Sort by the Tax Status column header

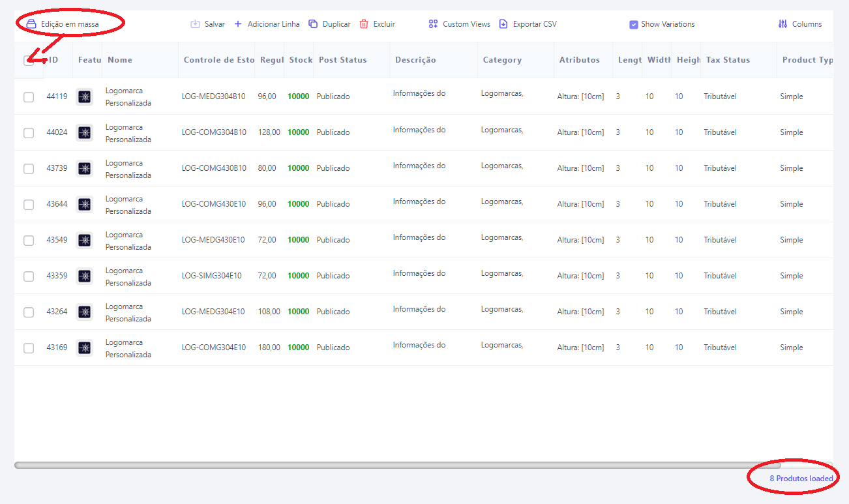point(728,60)
